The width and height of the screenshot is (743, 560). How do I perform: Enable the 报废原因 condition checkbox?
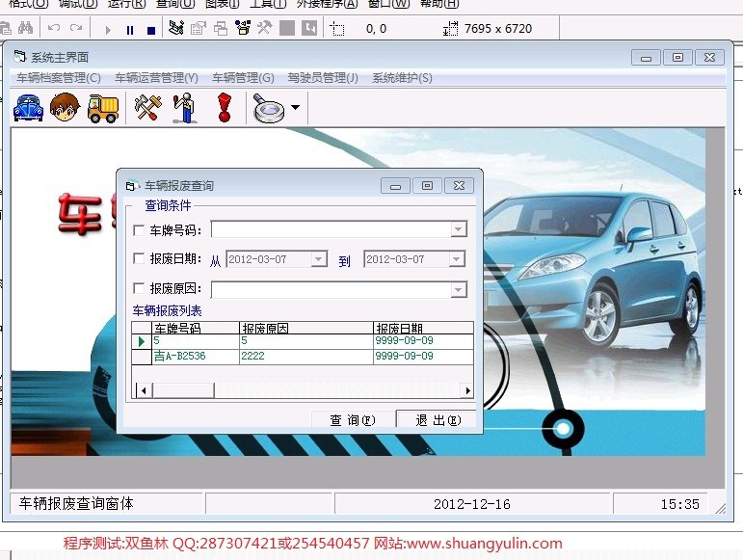(139, 288)
